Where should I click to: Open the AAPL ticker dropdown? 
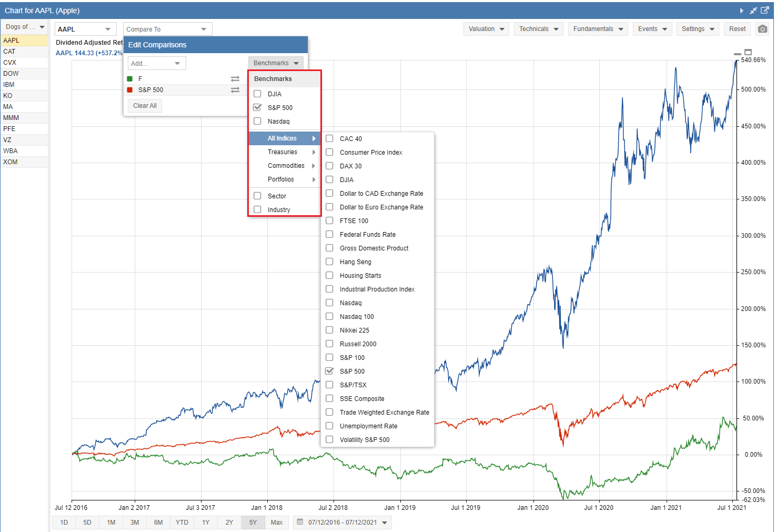[85, 29]
